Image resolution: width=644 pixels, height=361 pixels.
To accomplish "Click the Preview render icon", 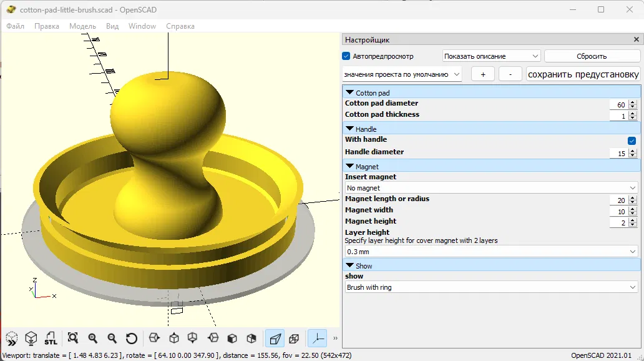I will coord(12,339).
